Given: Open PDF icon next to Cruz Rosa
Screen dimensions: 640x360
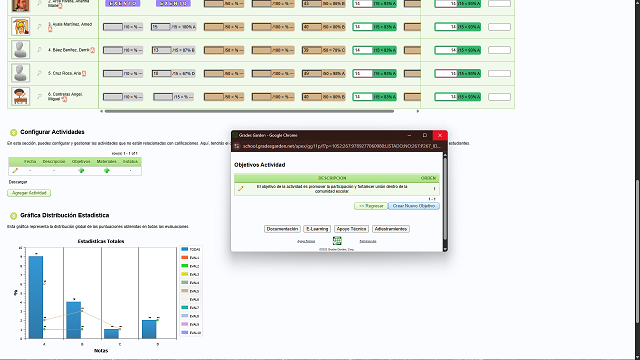Looking at the screenshot, I should tap(84, 73).
